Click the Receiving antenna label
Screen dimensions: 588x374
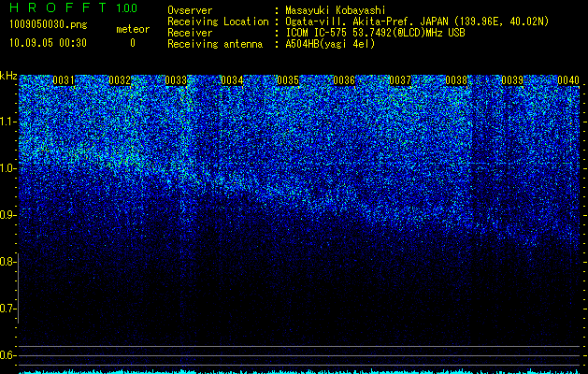[215, 44]
